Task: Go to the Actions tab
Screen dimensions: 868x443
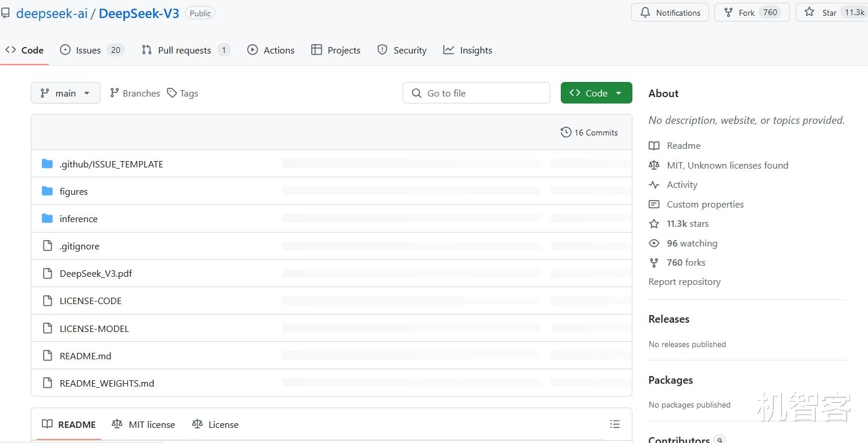Action: (271, 50)
